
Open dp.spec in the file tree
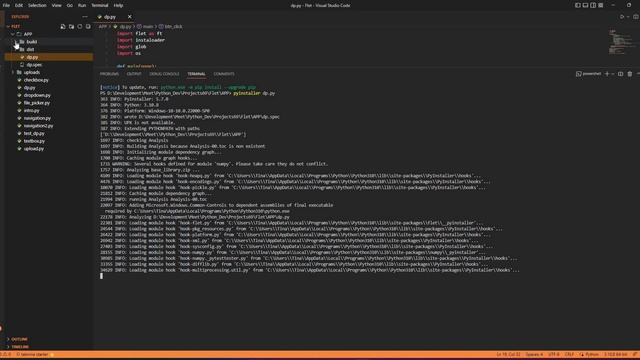pos(34,65)
